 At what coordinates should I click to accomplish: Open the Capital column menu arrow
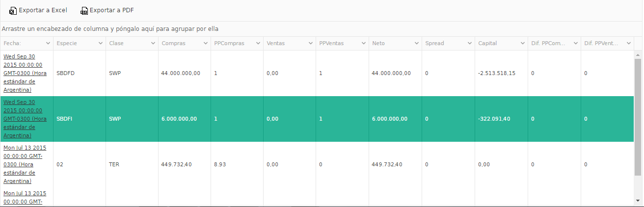(x=522, y=43)
